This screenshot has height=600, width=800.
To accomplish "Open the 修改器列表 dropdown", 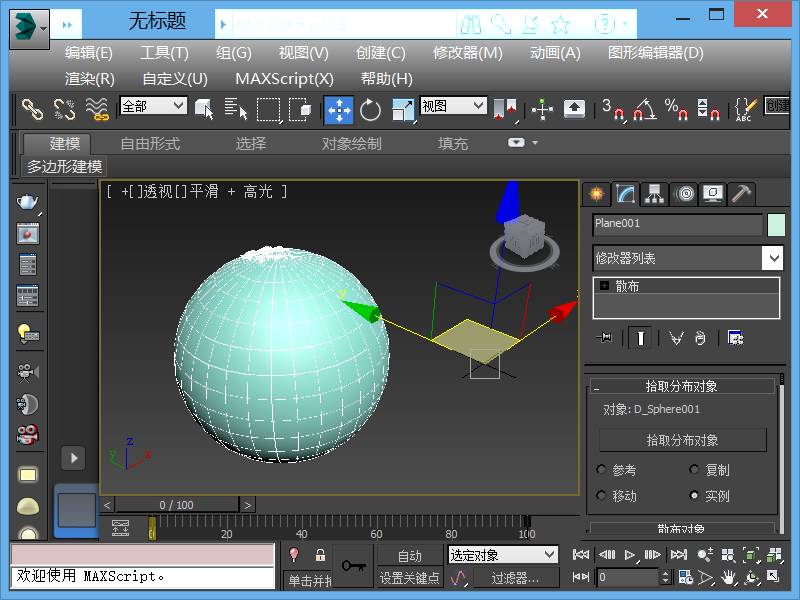I will click(x=687, y=258).
